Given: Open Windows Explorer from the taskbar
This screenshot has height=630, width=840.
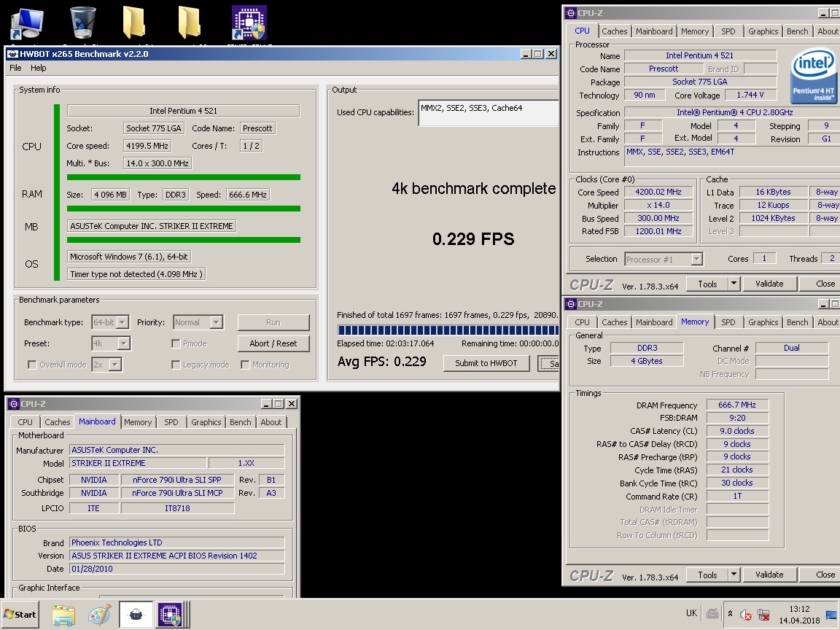Looking at the screenshot, I should pos(63,615).
